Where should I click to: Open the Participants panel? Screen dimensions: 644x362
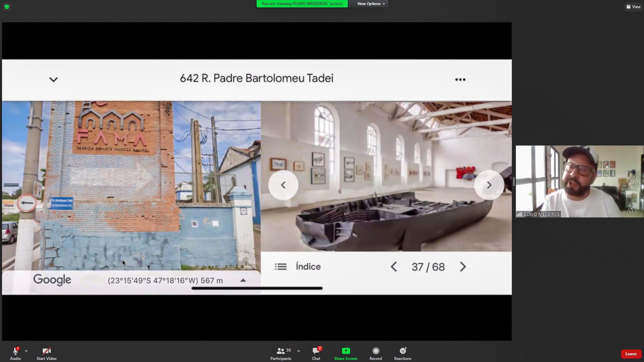tap(280, 351)
